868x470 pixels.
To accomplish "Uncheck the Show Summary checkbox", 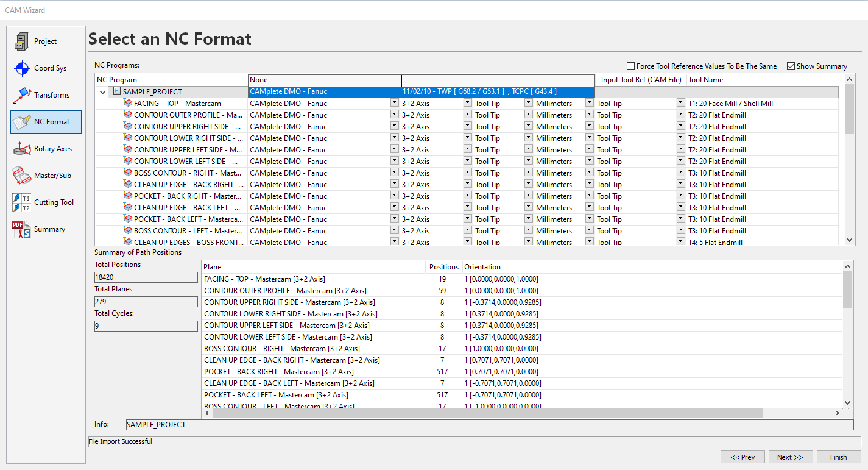I will coord(791,66).
